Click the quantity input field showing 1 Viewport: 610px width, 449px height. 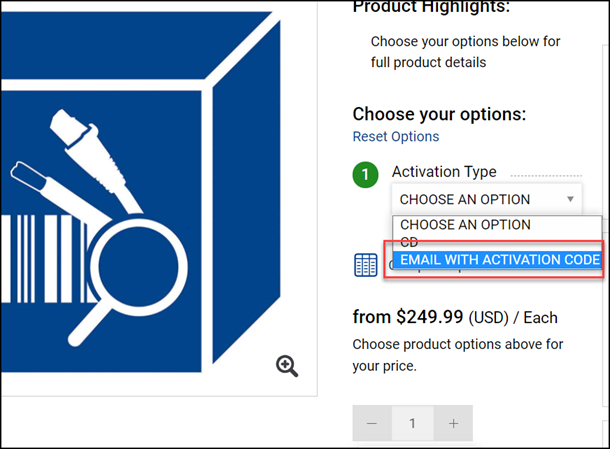click(412, 424)
